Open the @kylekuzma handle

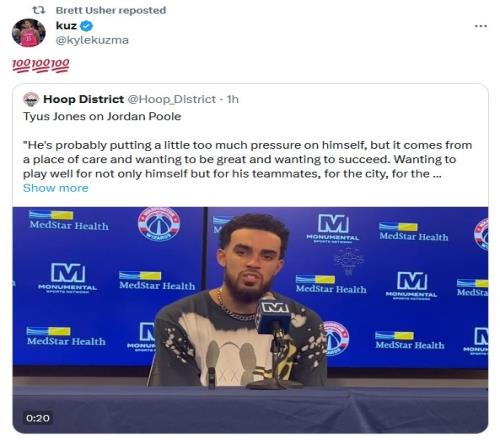click(92, 40)
